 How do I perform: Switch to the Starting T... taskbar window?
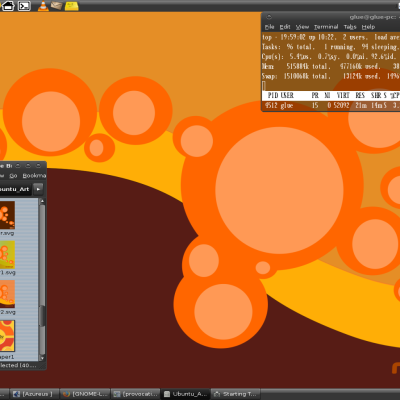tap(236, 394)
